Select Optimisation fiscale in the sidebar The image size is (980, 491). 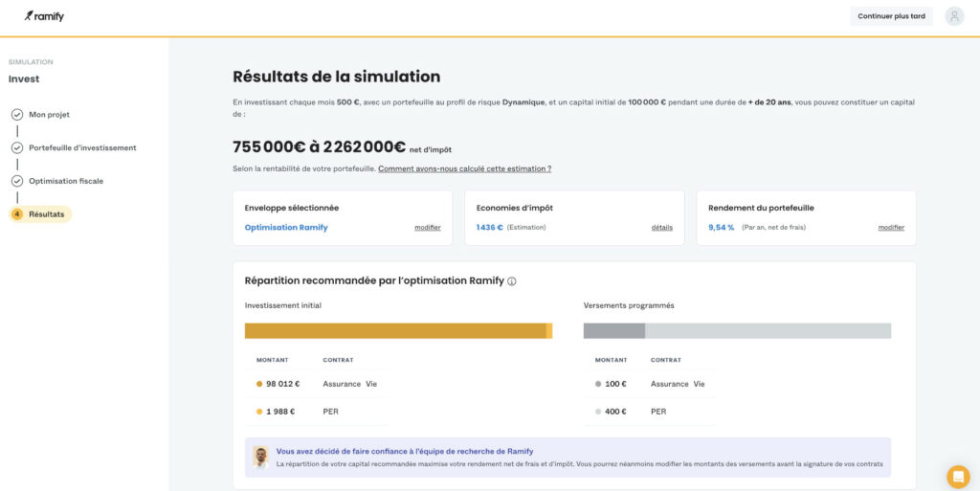pos(66,181)
